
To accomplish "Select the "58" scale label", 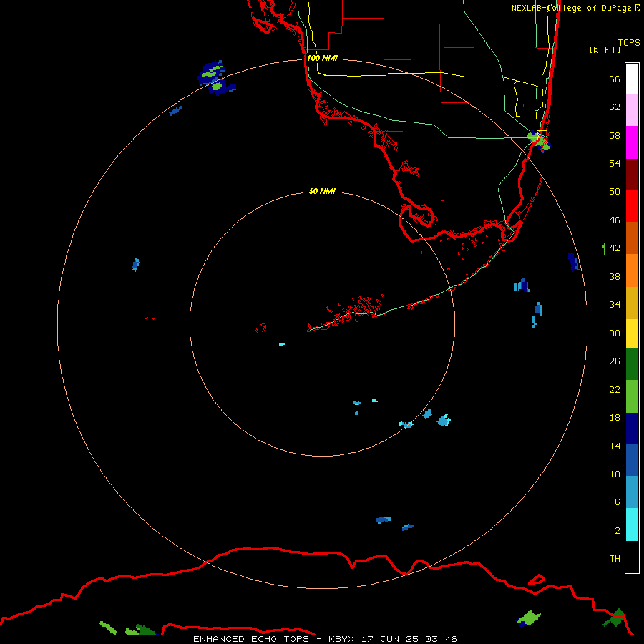I will [615, 135].
